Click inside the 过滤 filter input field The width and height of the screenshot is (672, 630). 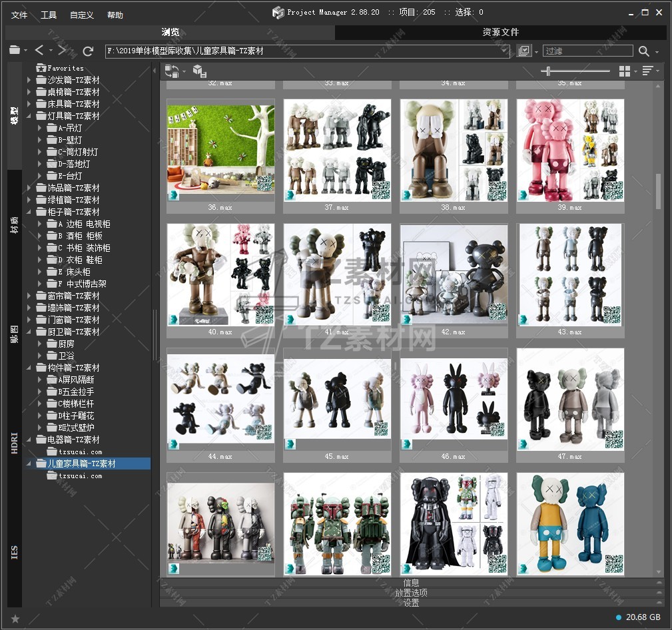tap(587, 51)
